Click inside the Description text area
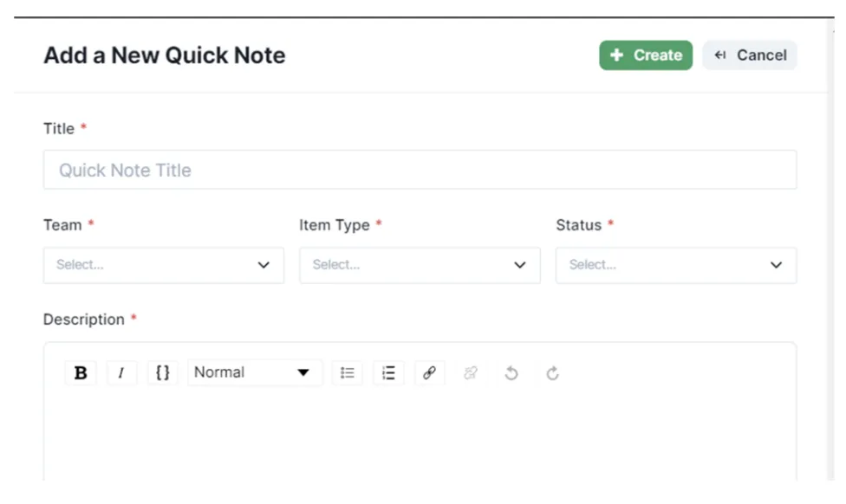The height and width of the screenshot is (504, 846). click(x=420, y=436)
